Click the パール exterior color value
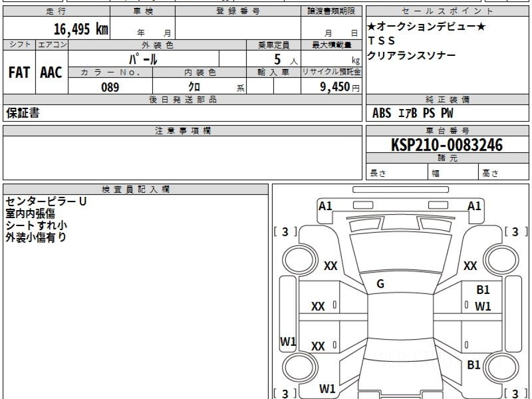Viewport: 532px width, 399px height. pyautogui.click(x=143, y=59)
